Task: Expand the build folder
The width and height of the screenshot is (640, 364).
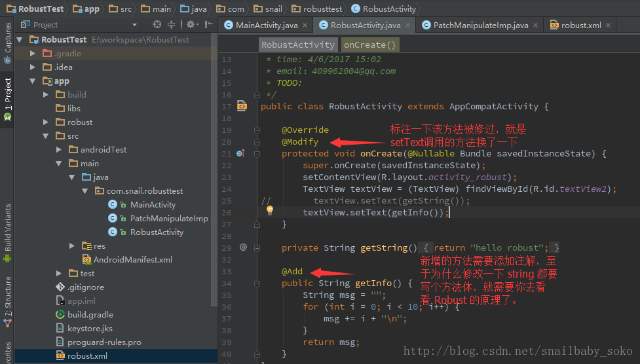Action: (46, 95)
